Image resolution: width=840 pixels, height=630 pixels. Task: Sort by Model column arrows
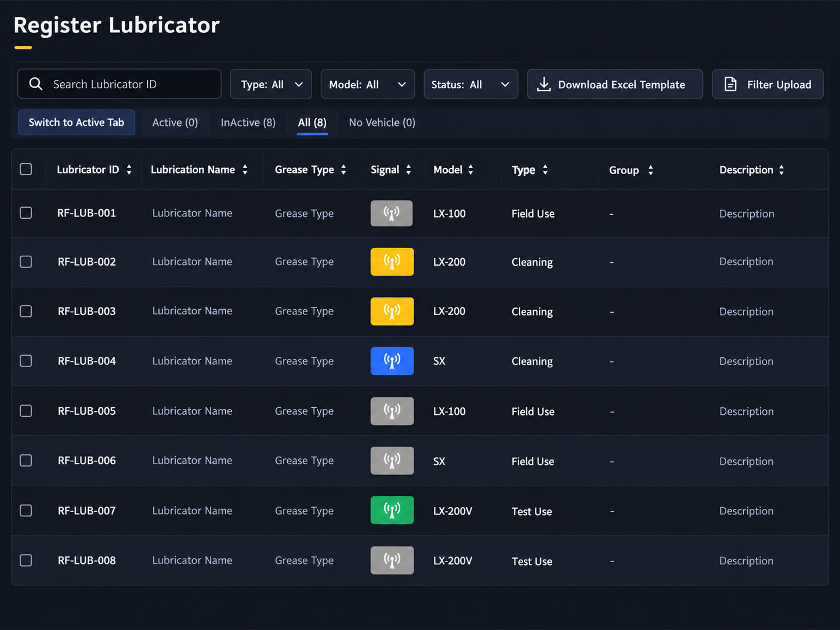pos(470,169)
